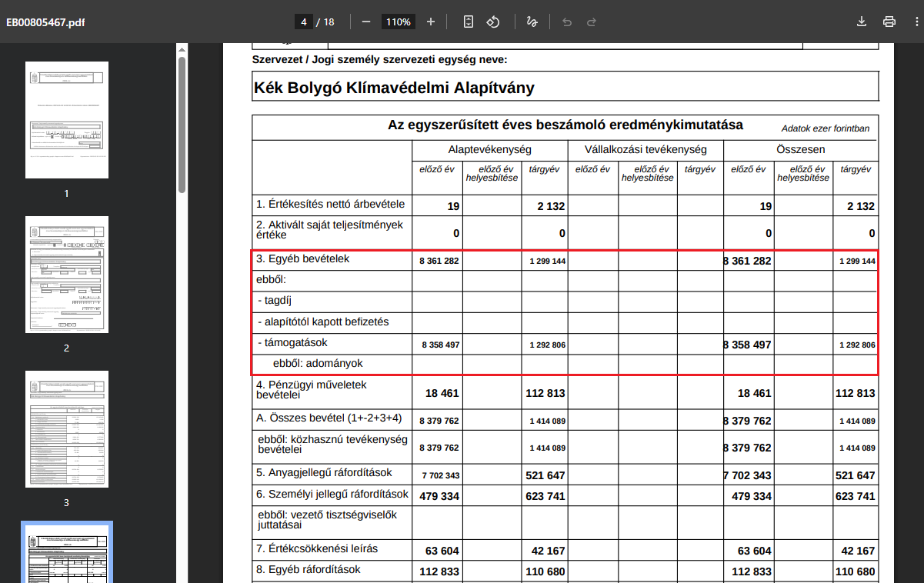Click row 5. Anyagjellegű ráfordítások
This screenshot has width=924, height=583.
click(x=324, y=472)
